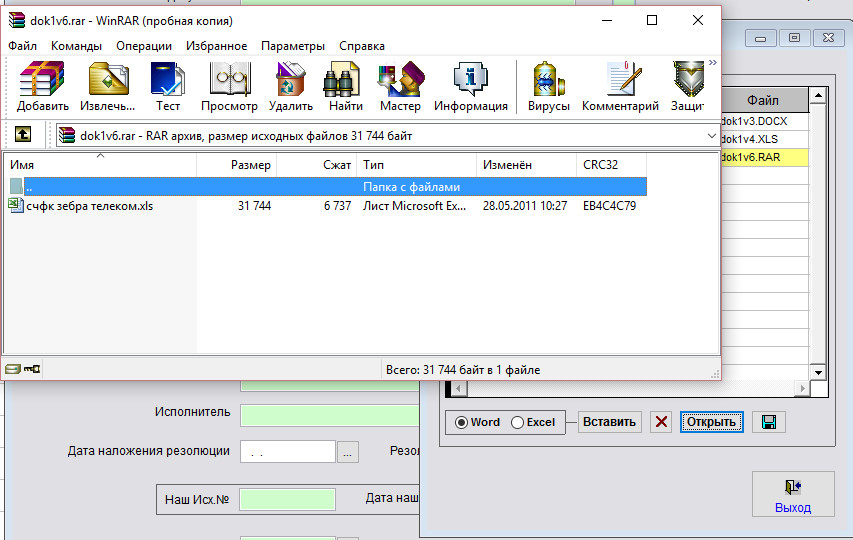Image resolution: width=853 pixels, height=540 pixels.
Task: Select dok1v4.XLS in background file list
Action: (x=764, y=139)
